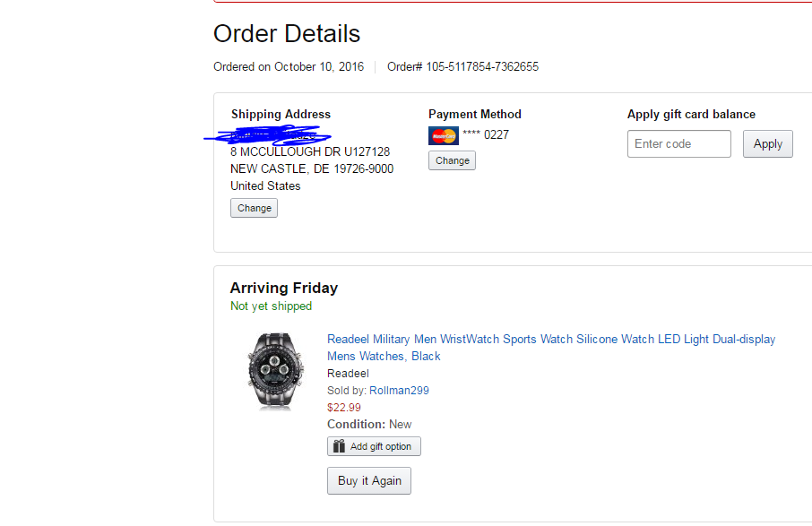Click the NEW CASTLE, DE address line
The image size is (812, 526).
(311, 168)
